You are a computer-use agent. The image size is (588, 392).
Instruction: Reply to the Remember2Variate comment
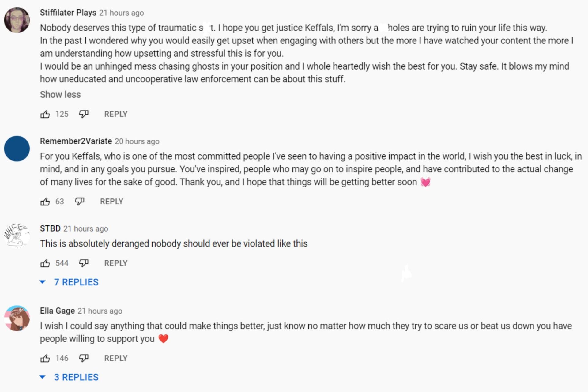pyautogui.click(x=111, y=202)
